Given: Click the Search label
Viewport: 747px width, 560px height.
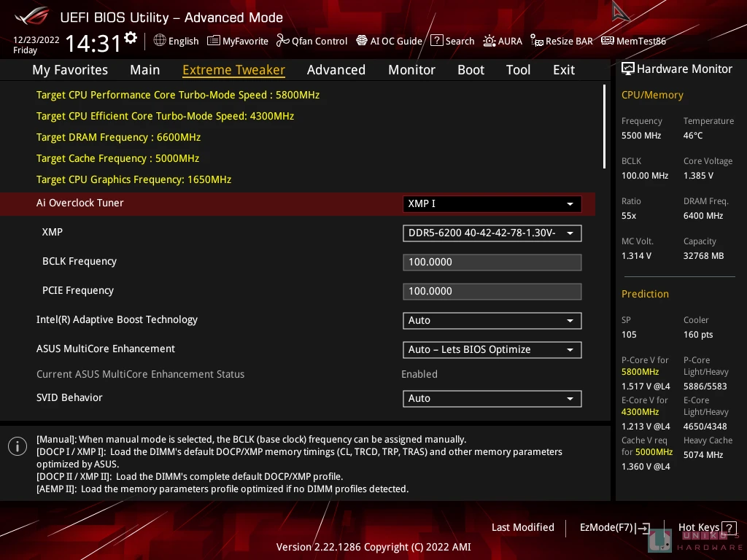Looking at the screenshot, I should click(460, 41).
